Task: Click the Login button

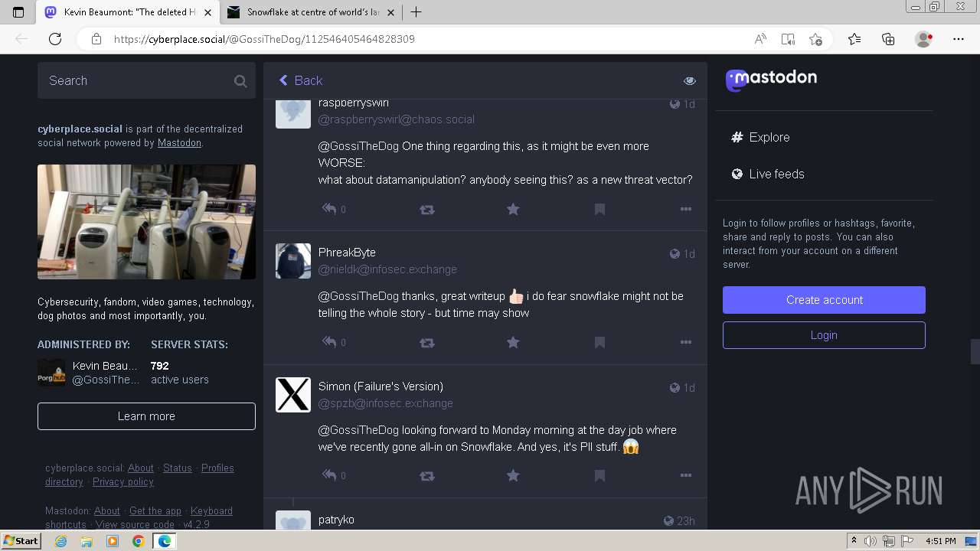Action: pos(824,335)
